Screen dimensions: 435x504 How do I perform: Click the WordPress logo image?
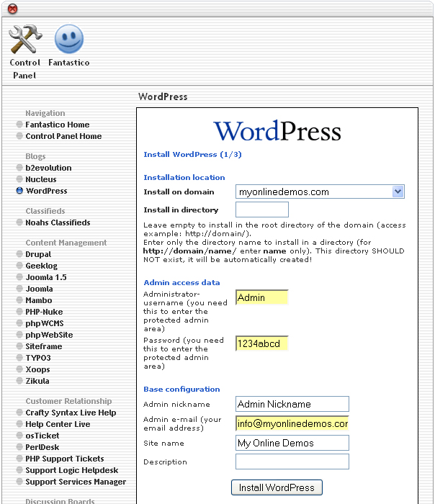coord(277,130)
